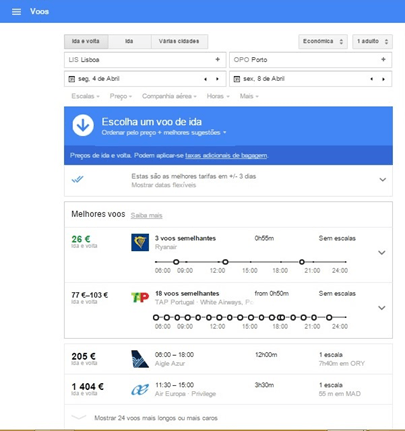Image resolution: width=405 pixels, height=431 pixels.
Task: Select last TAP flight marker before 24:00
Action: pos(329,317)
